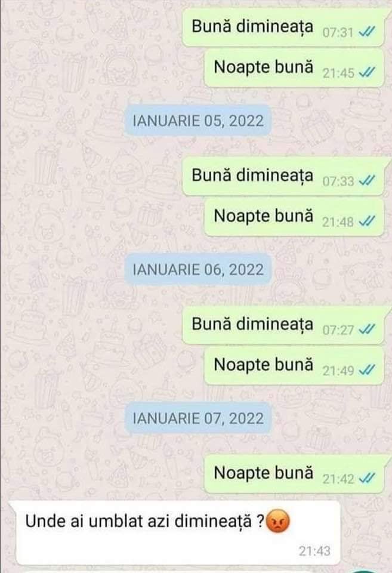
Task: Tap the 'Bună dimineața' bubble from 07:33
Action: [283, 176]
